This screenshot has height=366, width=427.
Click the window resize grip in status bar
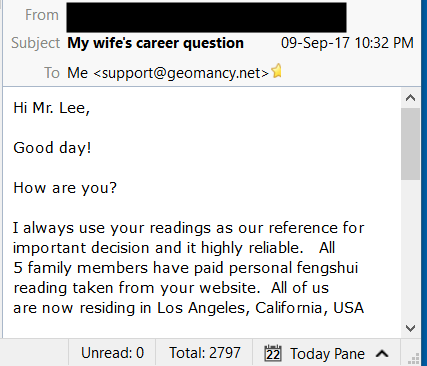tap(414, 359)
